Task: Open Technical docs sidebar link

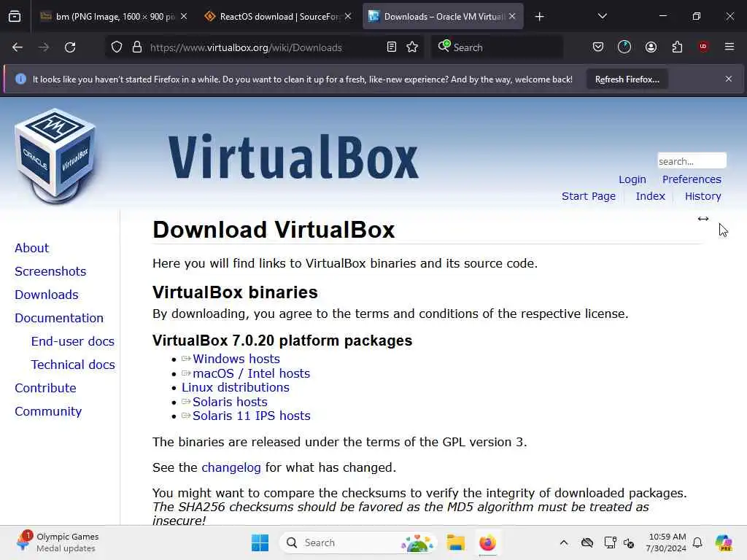Action: coord(73,365)
